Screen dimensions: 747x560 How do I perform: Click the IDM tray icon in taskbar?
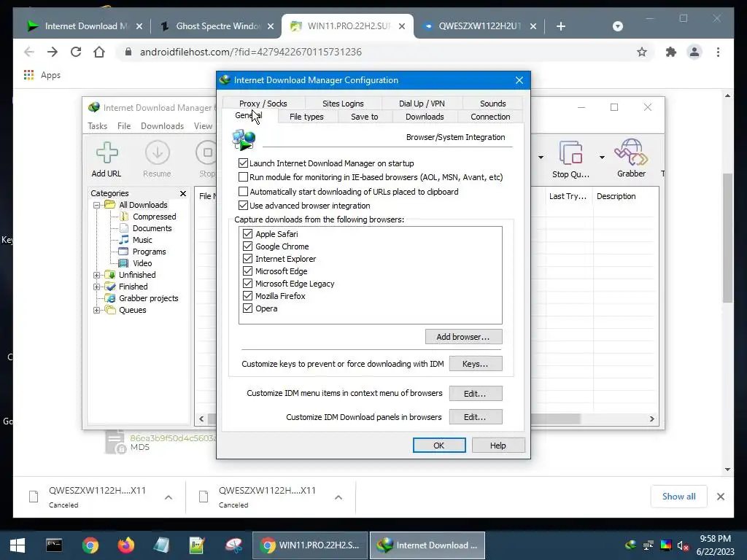point(631,545)
